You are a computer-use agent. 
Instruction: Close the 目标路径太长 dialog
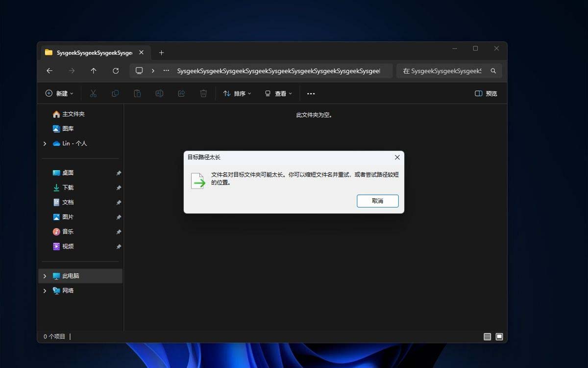tap(397, 157)
